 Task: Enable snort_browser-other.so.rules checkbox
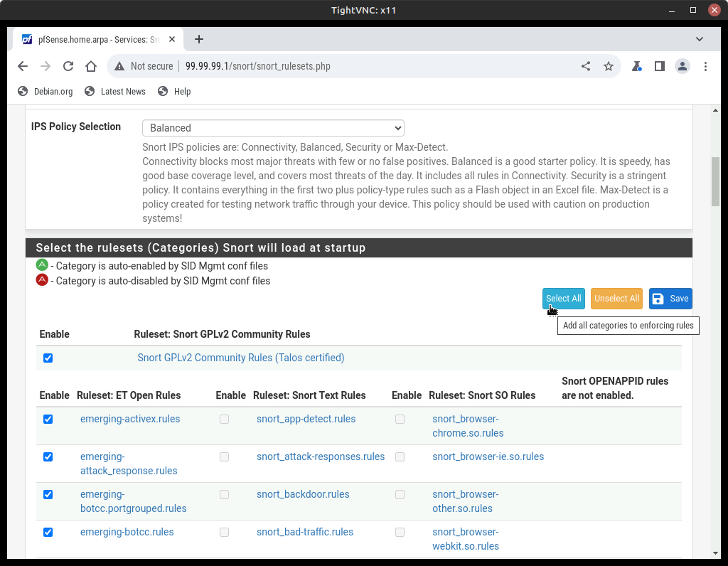click(x=400, y=494)
